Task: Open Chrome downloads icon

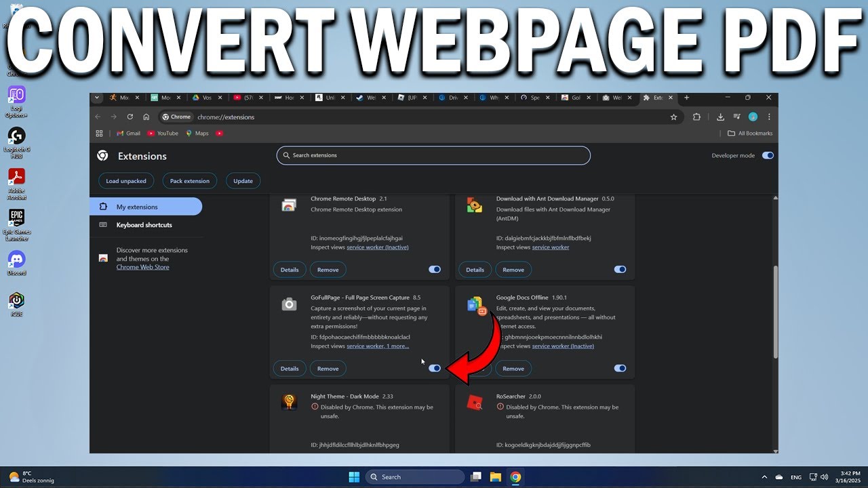Action: coord(720,117)
